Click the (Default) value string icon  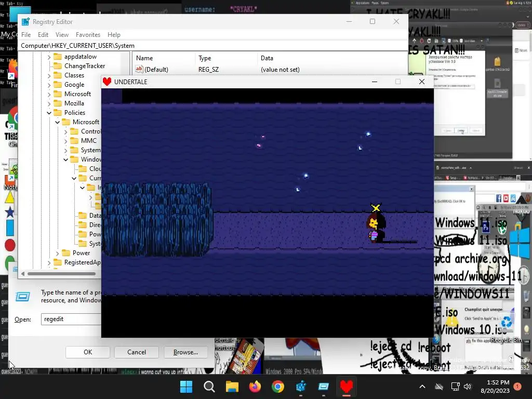[x=139, y=69]
